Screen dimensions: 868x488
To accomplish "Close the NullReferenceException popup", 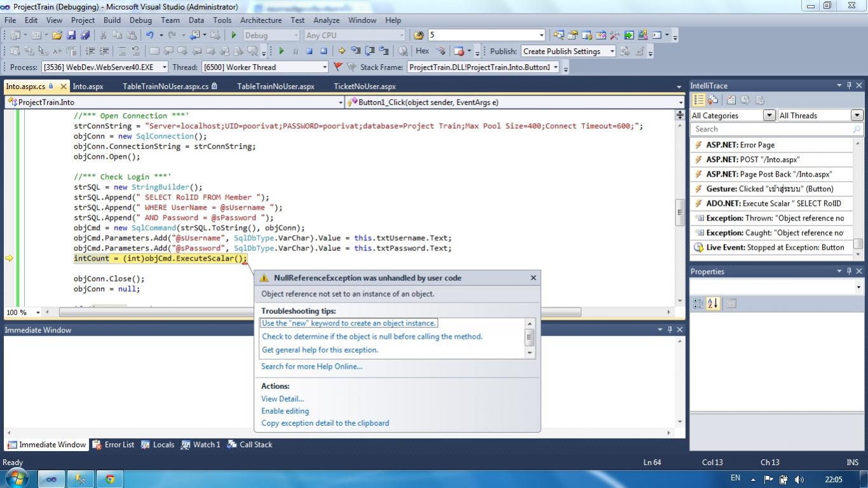I will point(533,278).
